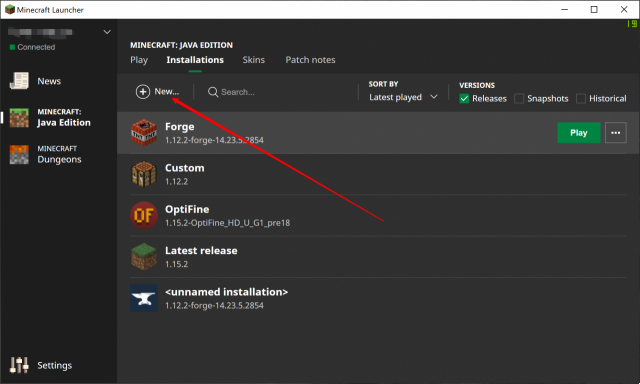Click the Settings label in sidebar
The image size is (640, 384).
[x=54, y=365]
